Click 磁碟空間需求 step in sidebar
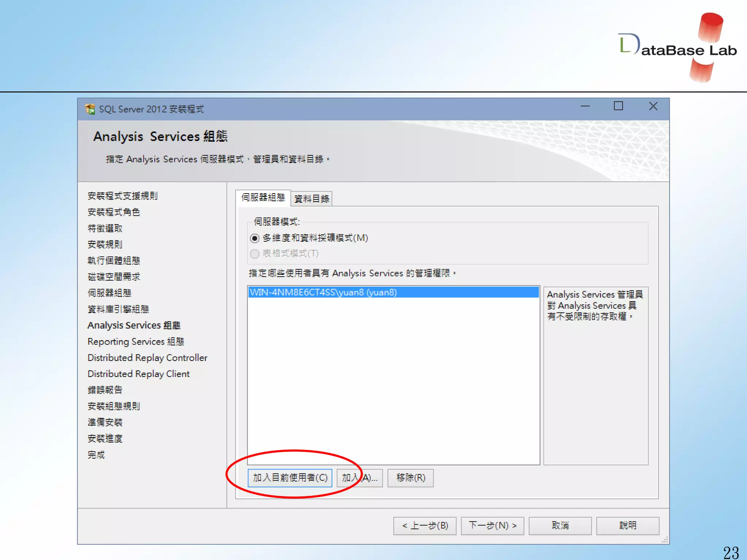Image resolution: width=747 pixels, height=560 pixels. pyautogui.click(x=114, y=277)
